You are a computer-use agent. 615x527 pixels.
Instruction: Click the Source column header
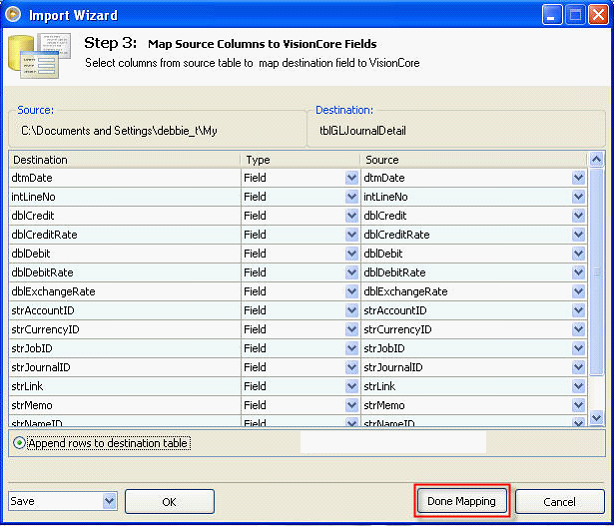[x=474, y=160]
